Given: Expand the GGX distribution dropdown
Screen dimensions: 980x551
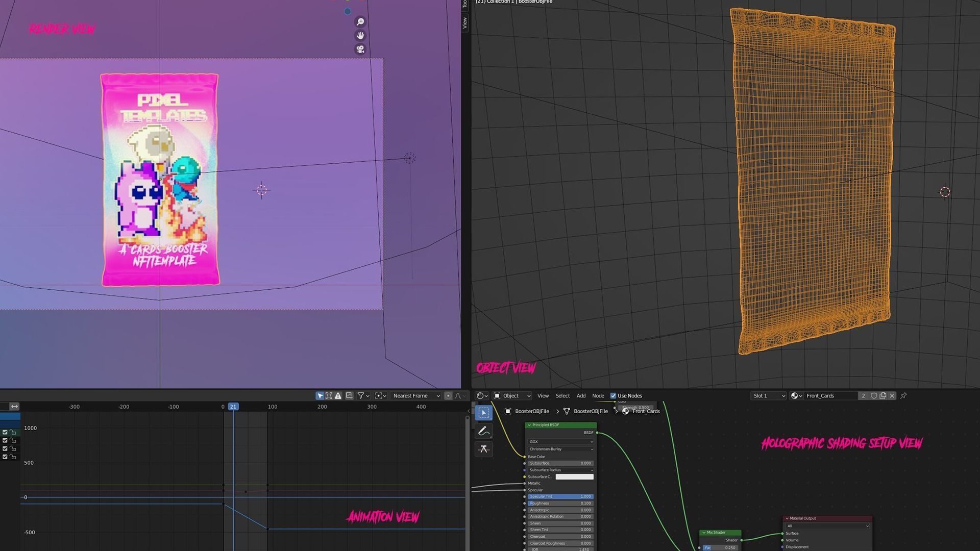Looking at the screenshot, I should pos(560,442).
